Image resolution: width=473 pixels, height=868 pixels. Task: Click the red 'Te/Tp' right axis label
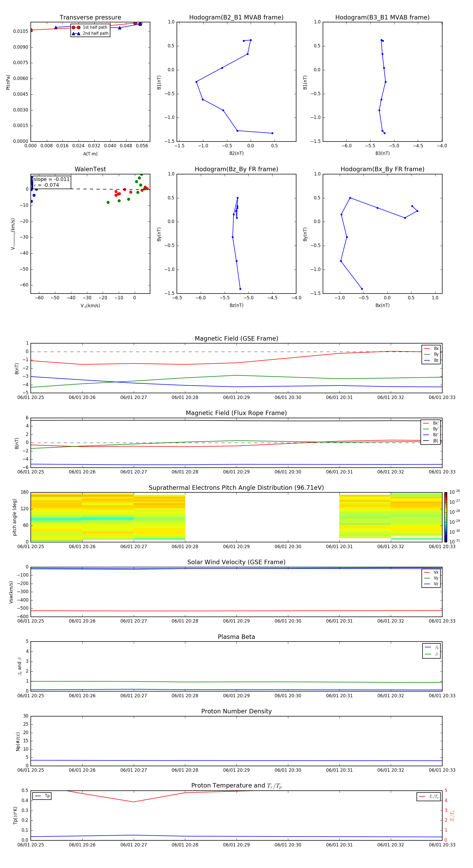pyautogui.click(x=453, y=815)
